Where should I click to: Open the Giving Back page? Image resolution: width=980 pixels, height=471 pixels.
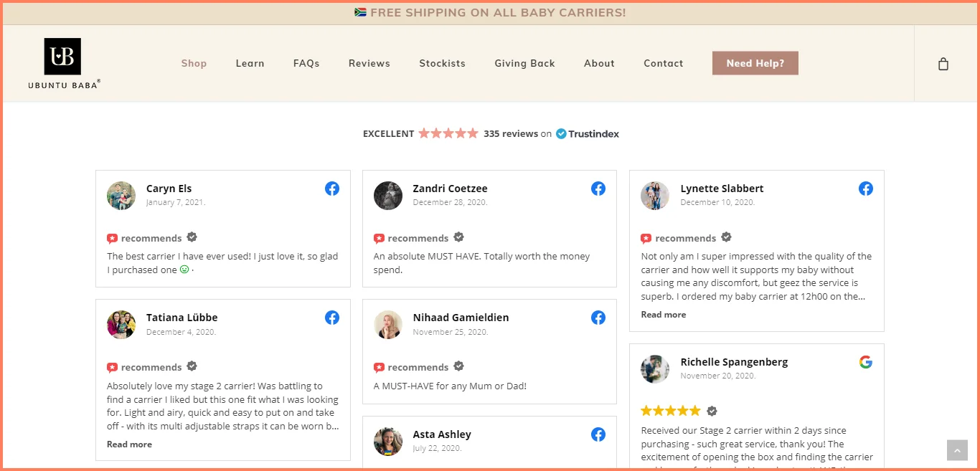(524, 63)
